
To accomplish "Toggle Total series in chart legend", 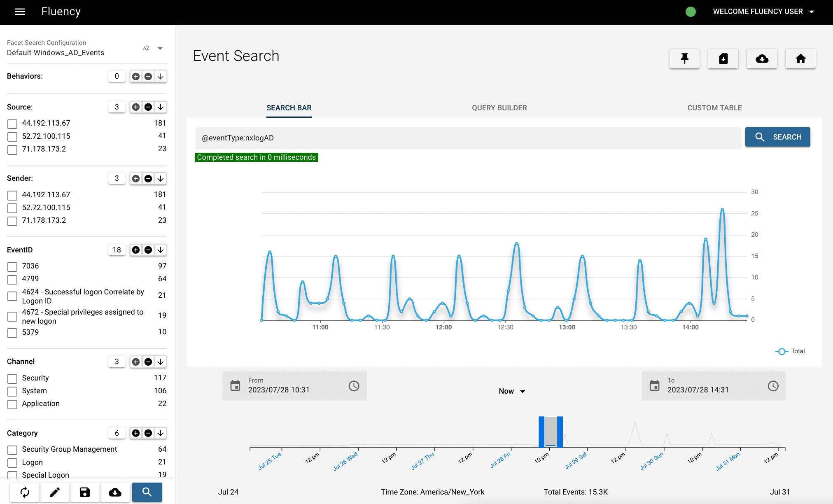I will pyautogui.click(x=790, y=351).
